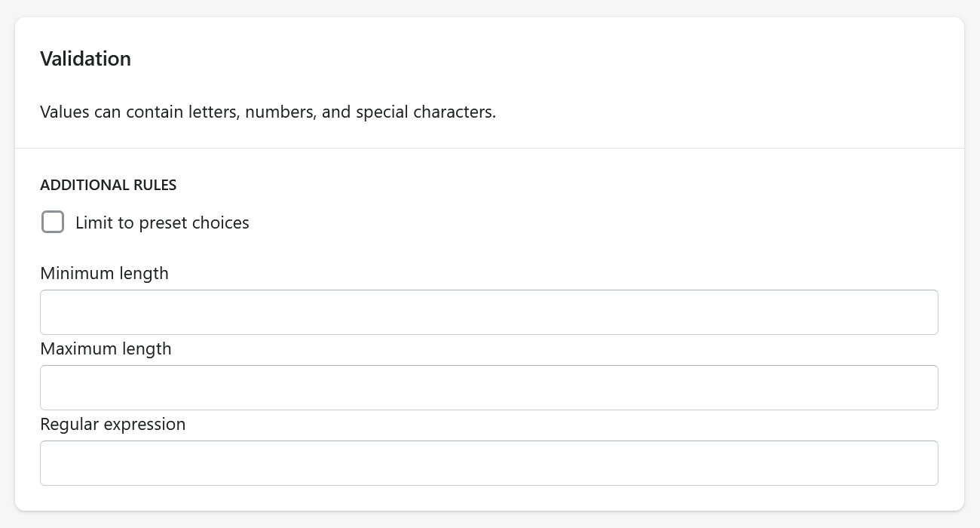This screenshot has height=528, width=980.
Task: Click the word "RULES" in the section heading
Action: click(155, 185)
